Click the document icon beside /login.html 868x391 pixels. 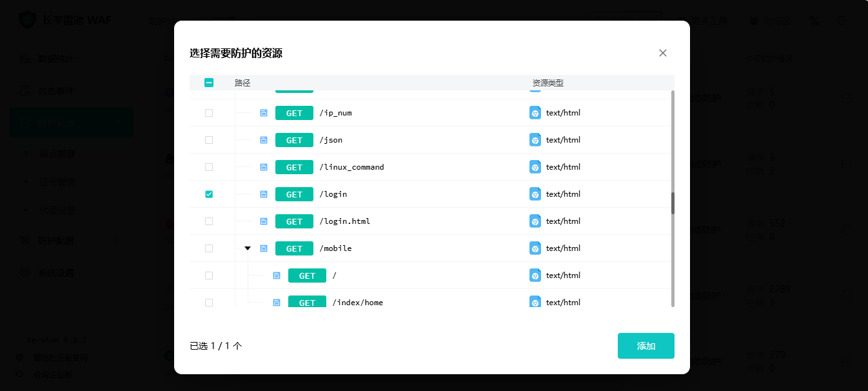click(x=264, y=221)
